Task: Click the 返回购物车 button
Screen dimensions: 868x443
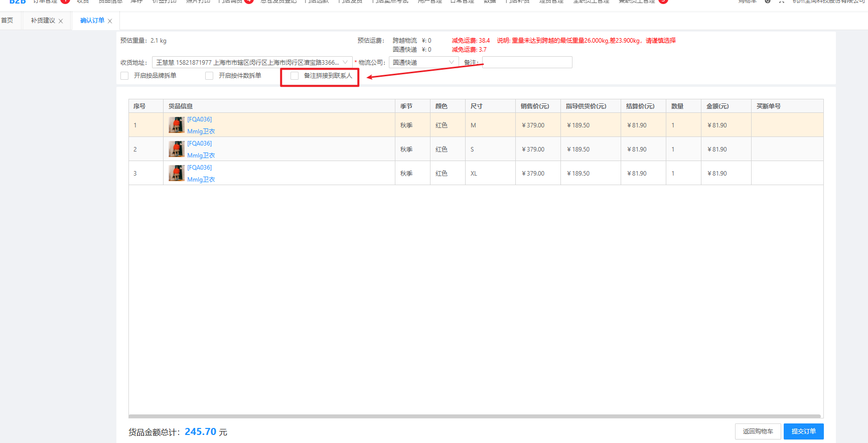Action: [x=758, y=431]
